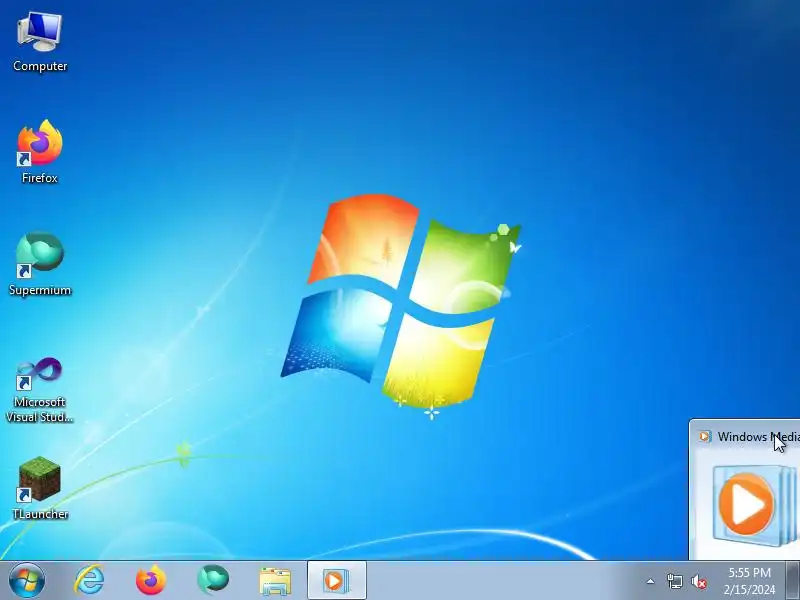Click the Windows Media Player taskbar button

coord(336,581)
